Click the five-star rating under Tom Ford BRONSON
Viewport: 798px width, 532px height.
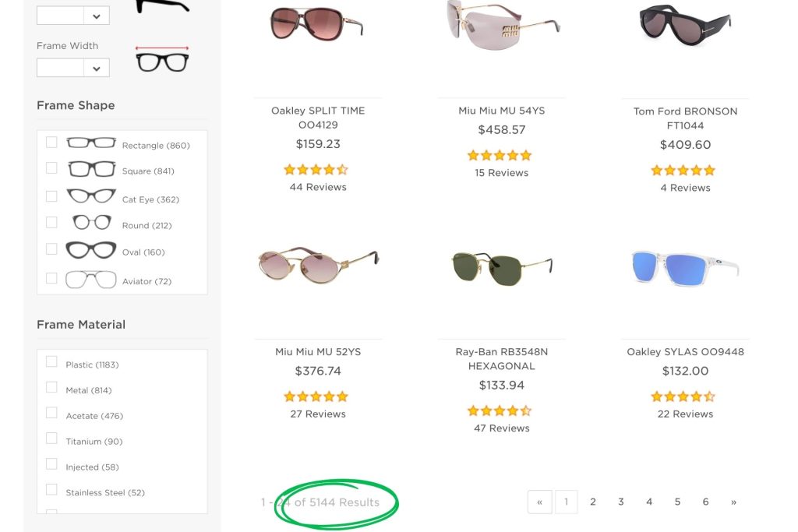pos(683,170)
